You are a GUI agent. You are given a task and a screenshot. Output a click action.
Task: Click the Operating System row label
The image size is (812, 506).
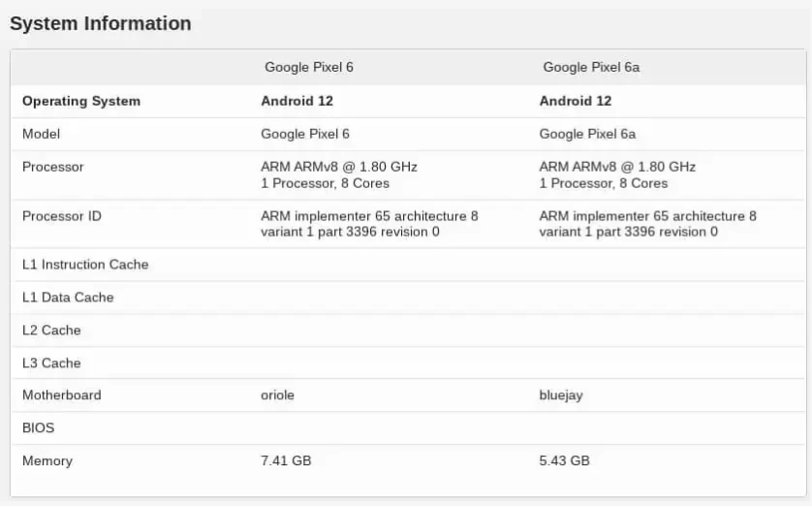click(81, 101)
